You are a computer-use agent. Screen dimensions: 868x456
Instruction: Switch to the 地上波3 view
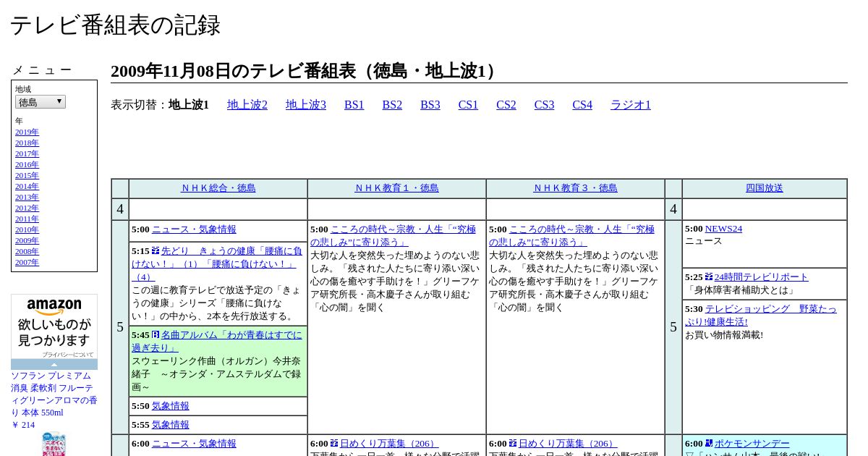point(306,105)
